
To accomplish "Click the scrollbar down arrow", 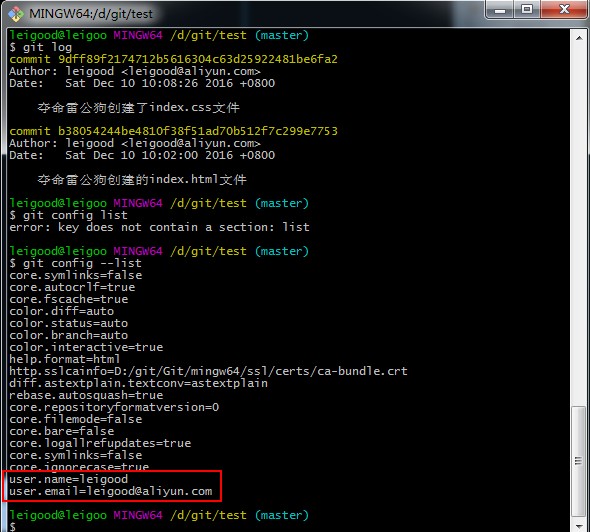I will click(x=579, y=526).
